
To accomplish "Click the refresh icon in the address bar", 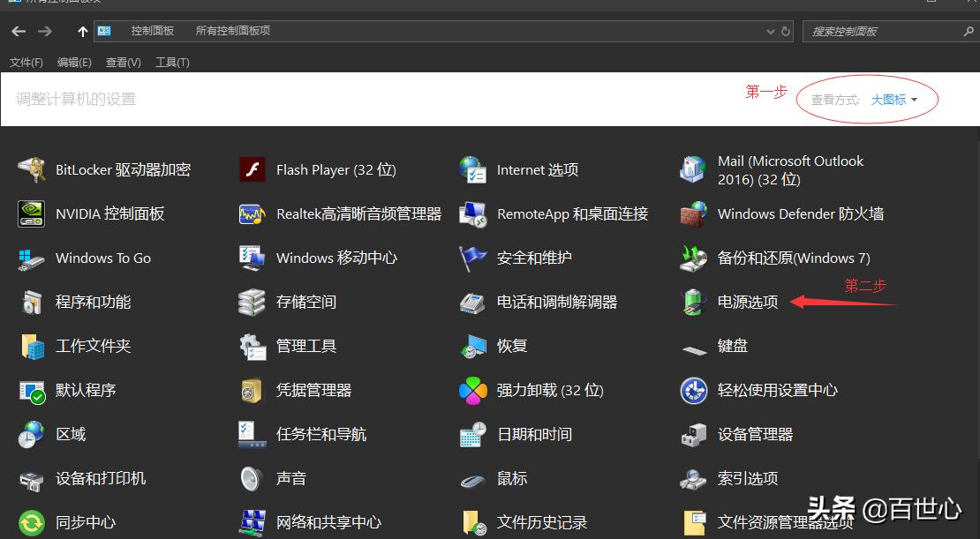I will (x=785, y=31).
